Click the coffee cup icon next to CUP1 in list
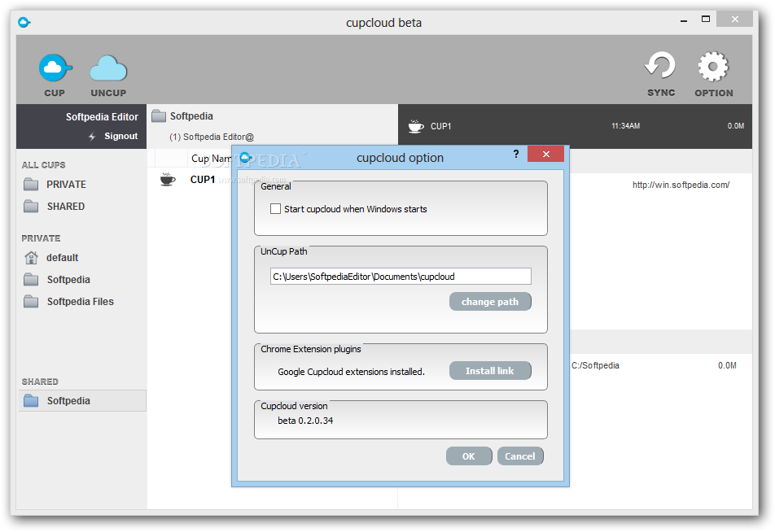 coord(168,179)
